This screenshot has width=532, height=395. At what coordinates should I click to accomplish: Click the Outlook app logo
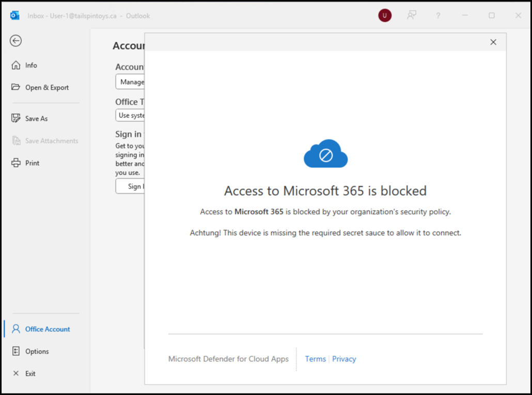14,15
